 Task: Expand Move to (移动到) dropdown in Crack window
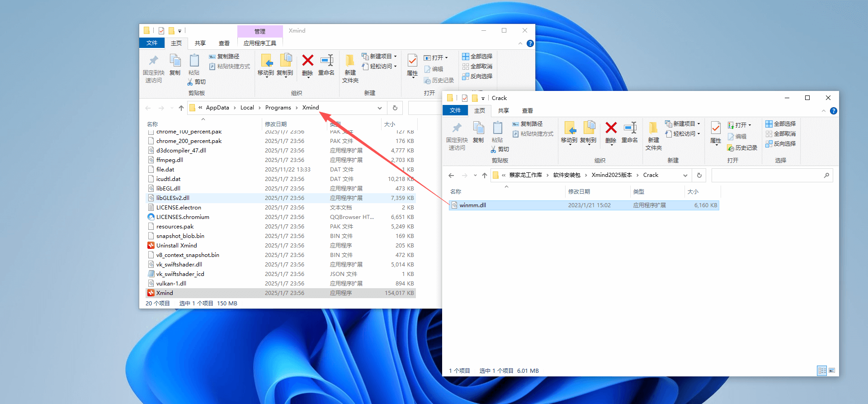pyautogui.click(x=570, y=144)
